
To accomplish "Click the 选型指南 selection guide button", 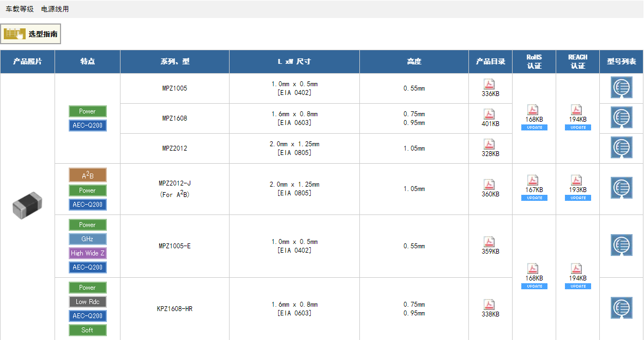I will 31,34.
